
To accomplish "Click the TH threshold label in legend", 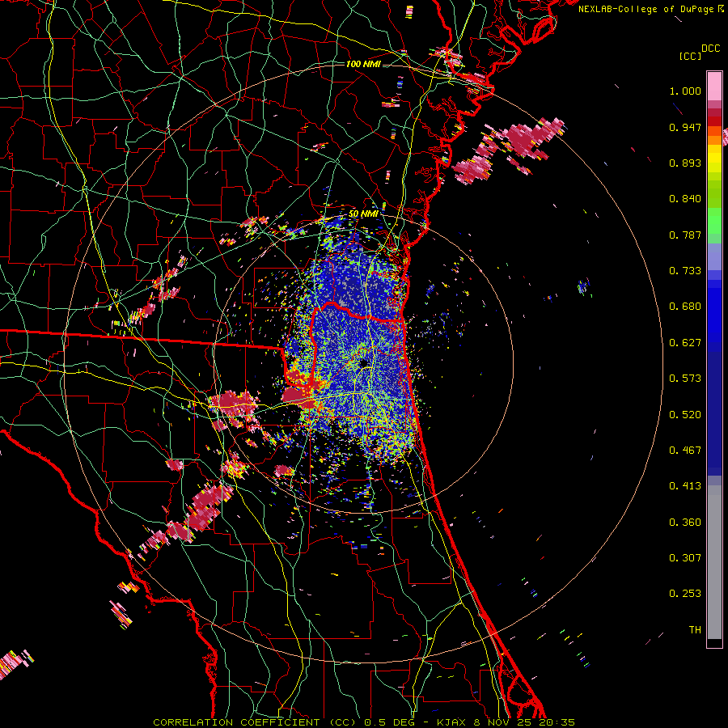I will pos(695,630).
